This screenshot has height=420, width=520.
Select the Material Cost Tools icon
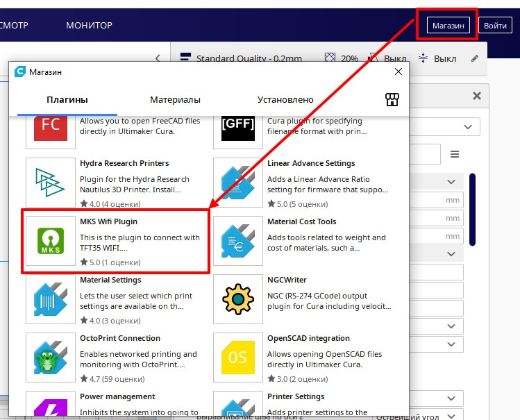click(x=238, y=241)
